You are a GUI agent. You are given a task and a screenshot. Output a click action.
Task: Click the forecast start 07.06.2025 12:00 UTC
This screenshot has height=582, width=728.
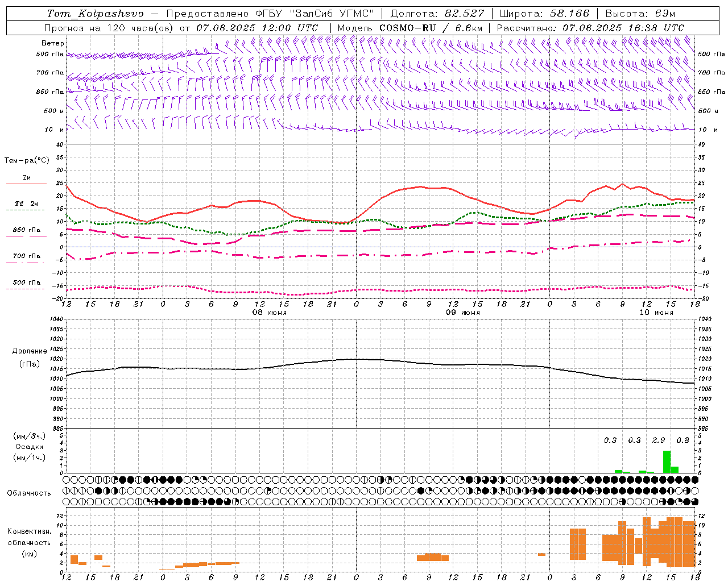point(257,28)
